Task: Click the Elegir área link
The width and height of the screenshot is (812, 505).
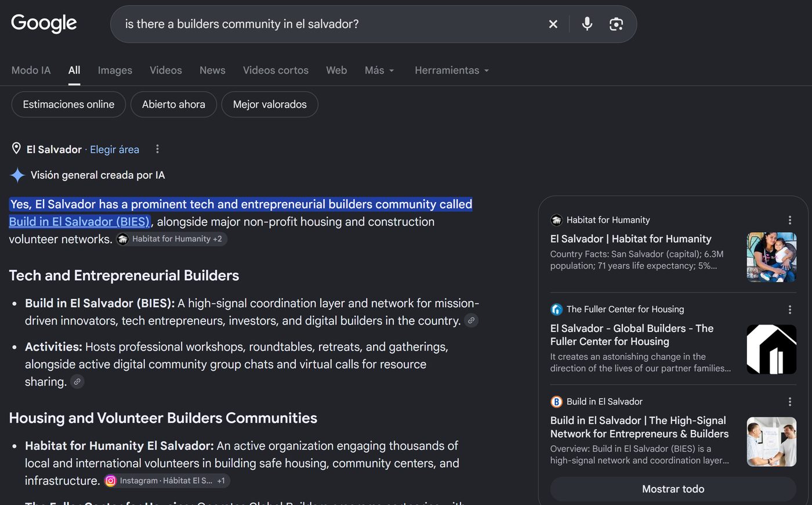Action: (x=114, y=150)
